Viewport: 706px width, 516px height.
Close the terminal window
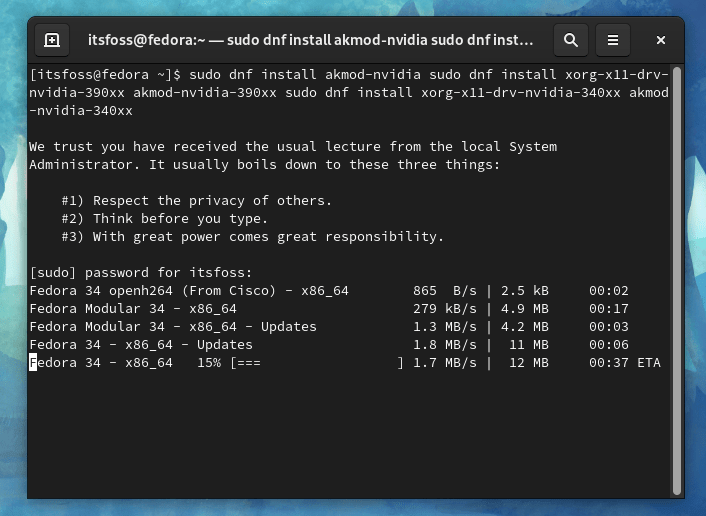click(x=661, y=41)
